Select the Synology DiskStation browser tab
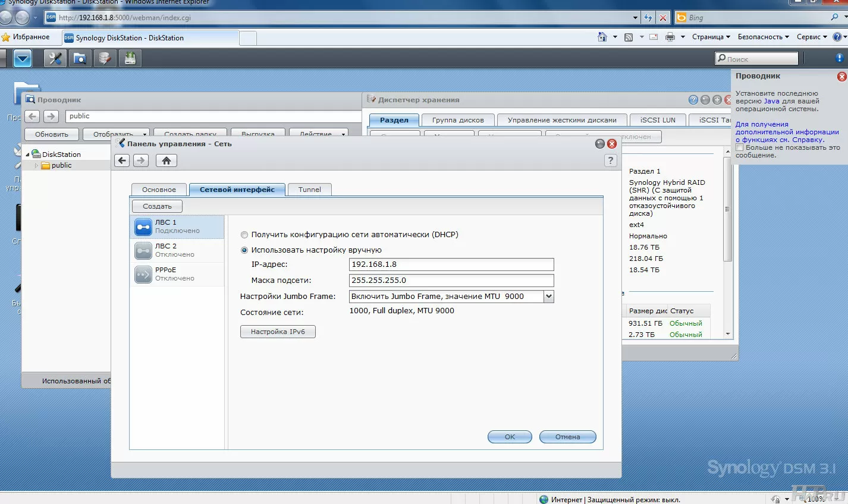848x504 pixels. point(150,37)
